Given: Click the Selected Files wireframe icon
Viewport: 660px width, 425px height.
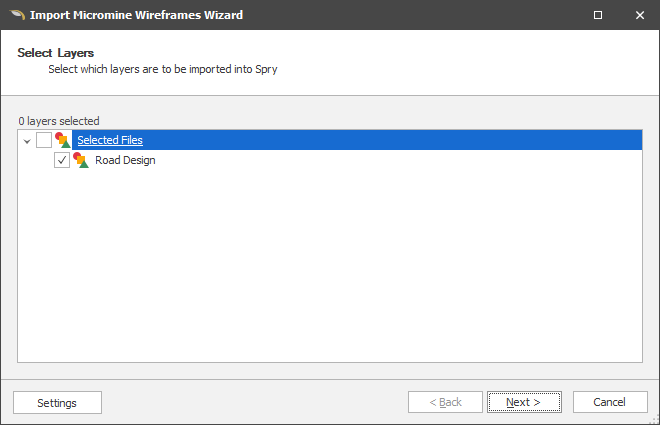Looking at the screenshot, I should (63, 140).
